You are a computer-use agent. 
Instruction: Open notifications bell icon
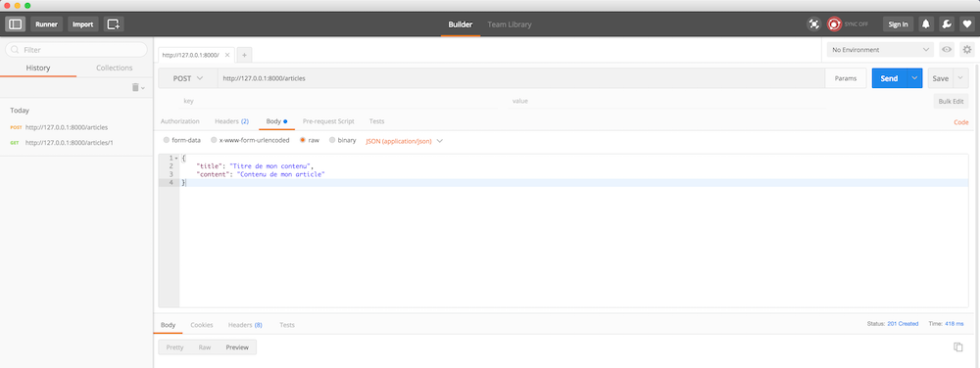coord(926,24)
